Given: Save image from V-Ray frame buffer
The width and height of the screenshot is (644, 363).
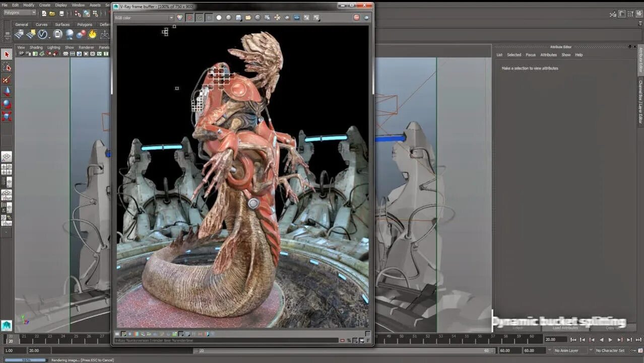Looking at the screenshot, I should click(x=238, y=18).
